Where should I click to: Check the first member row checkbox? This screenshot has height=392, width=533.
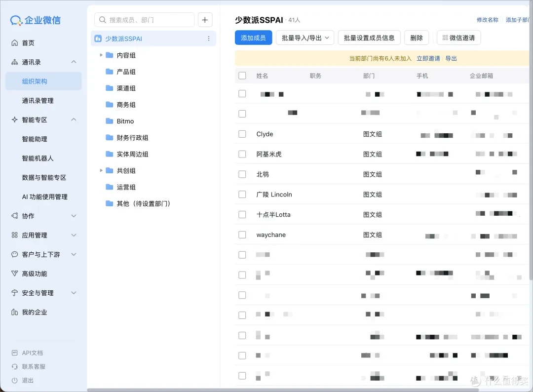(x=242, y=93)
